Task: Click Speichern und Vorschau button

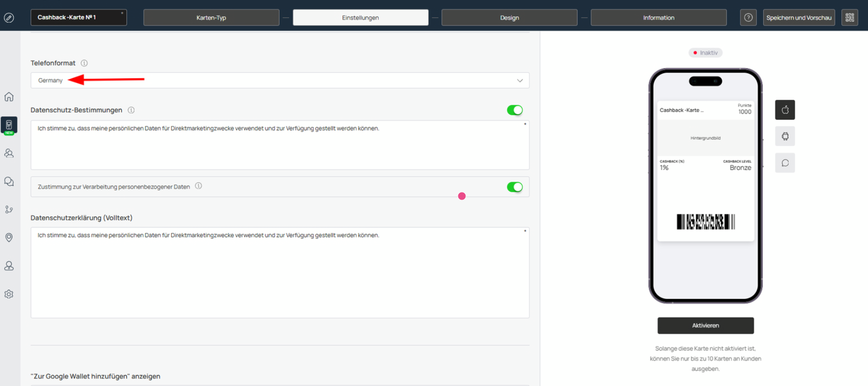Action: pyautogui.click(x=798, y=17)
